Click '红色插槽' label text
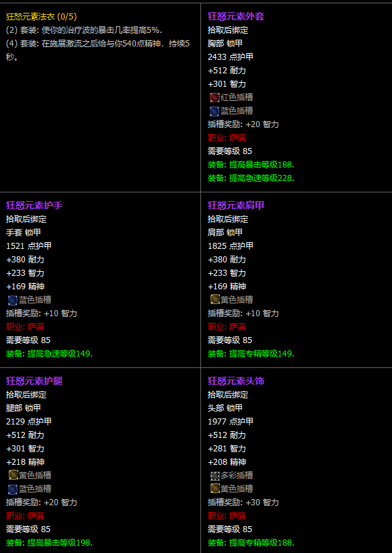392x553 pixels. click(237, 98)
